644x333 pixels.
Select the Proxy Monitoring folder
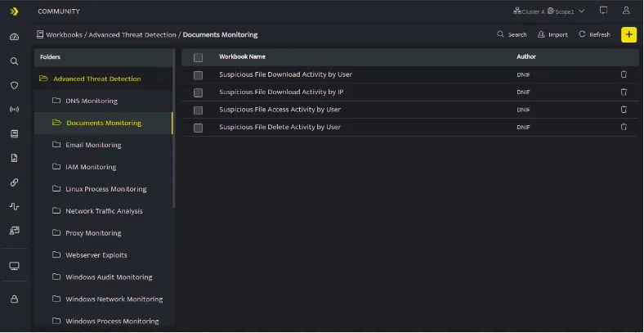click(104, 233)
